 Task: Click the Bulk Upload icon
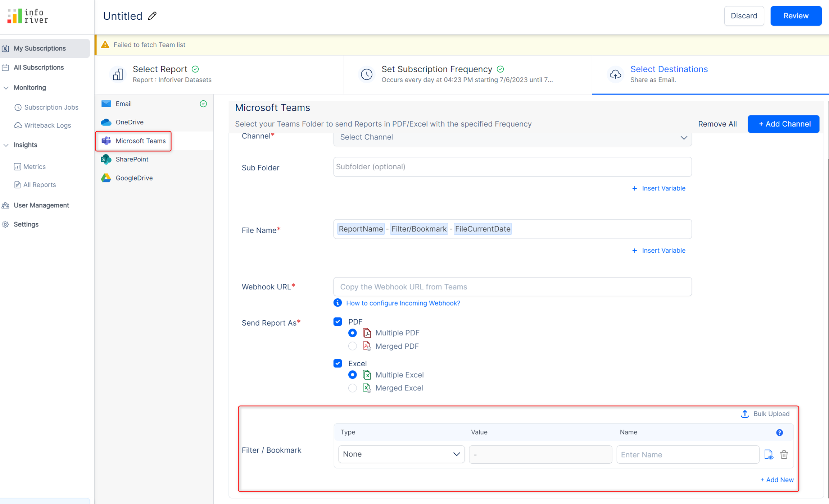click(744, 414)
